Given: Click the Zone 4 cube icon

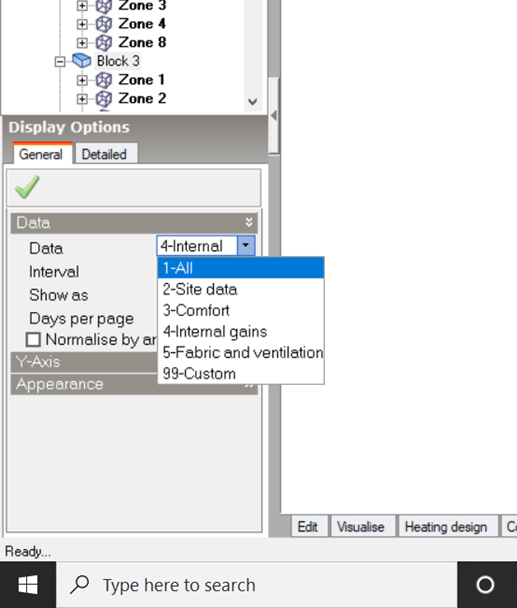Looking at the screenshot, I should (x=104, y=24).
